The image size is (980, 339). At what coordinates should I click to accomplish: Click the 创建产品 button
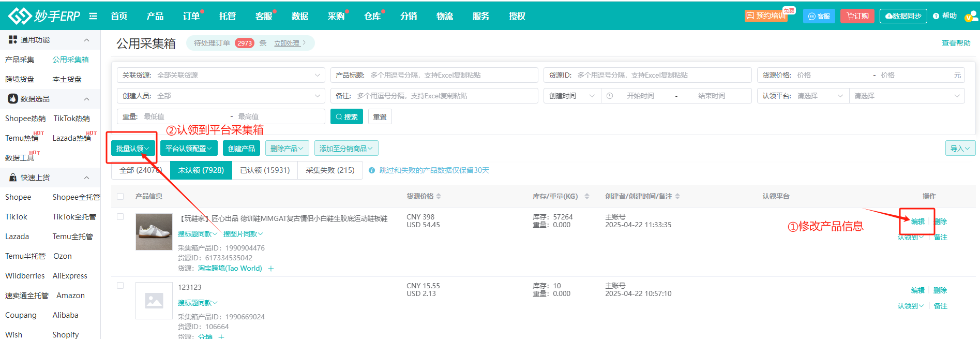coord(242,149)
